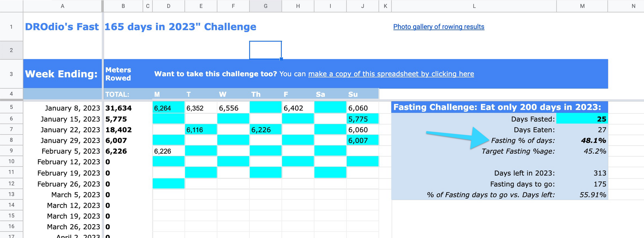Select the Week Ending header cell

[62, 74]
